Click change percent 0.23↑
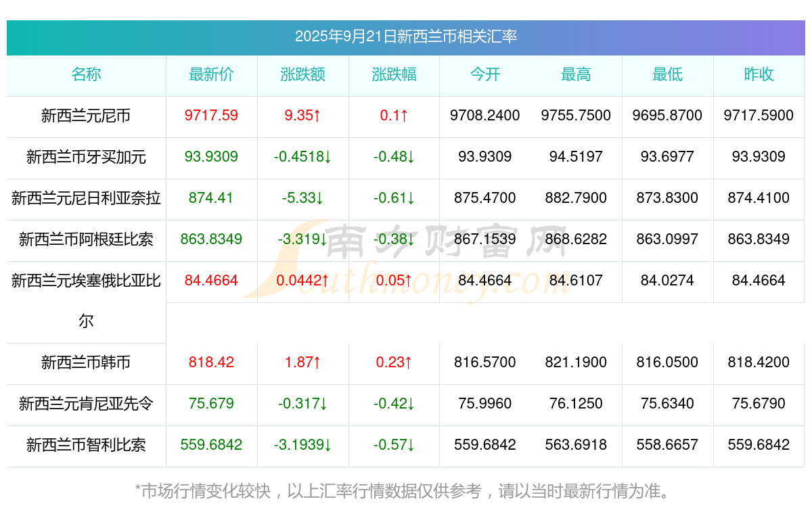Screen dimensions: 812x512 (394, 363)
